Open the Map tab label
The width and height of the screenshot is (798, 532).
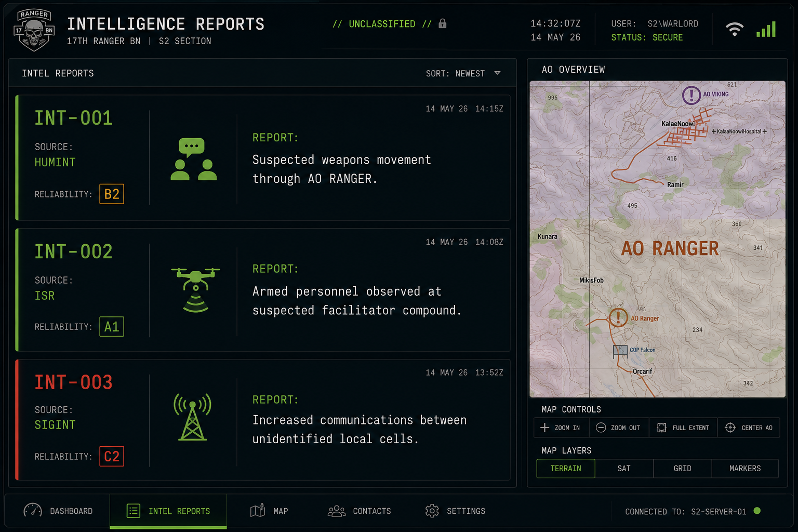(281, 511)
